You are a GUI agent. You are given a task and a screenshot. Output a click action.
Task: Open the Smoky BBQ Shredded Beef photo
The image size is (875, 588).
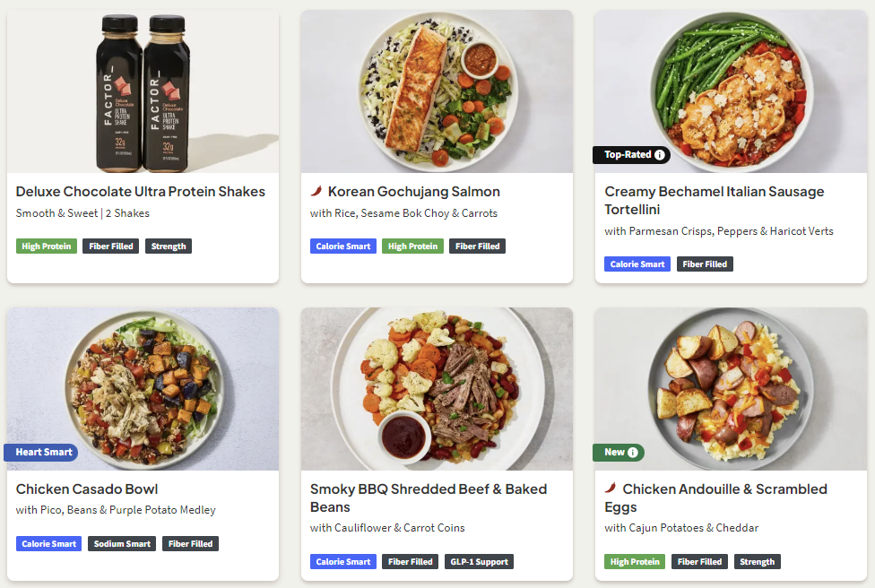pos(437,389)
